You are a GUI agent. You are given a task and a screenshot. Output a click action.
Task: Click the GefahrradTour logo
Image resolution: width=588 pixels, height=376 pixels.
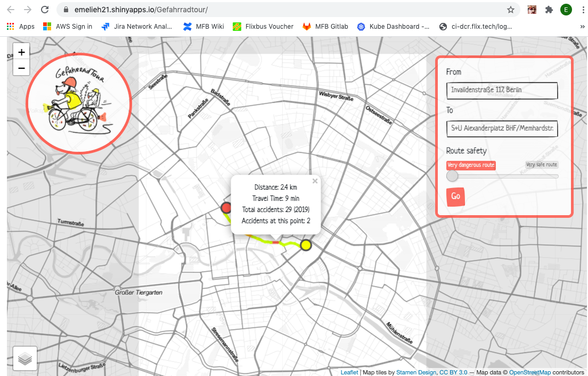tap(79, 103)
